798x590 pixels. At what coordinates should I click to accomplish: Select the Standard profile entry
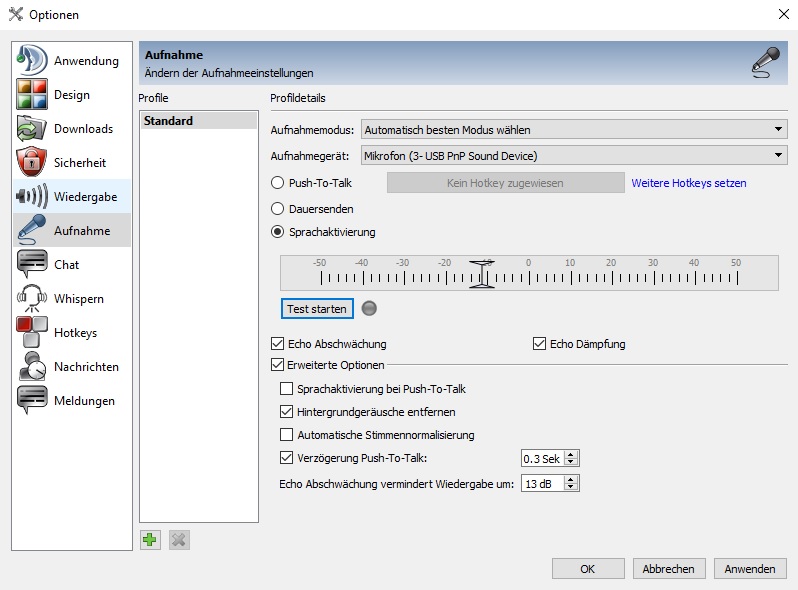pos(198,121)
